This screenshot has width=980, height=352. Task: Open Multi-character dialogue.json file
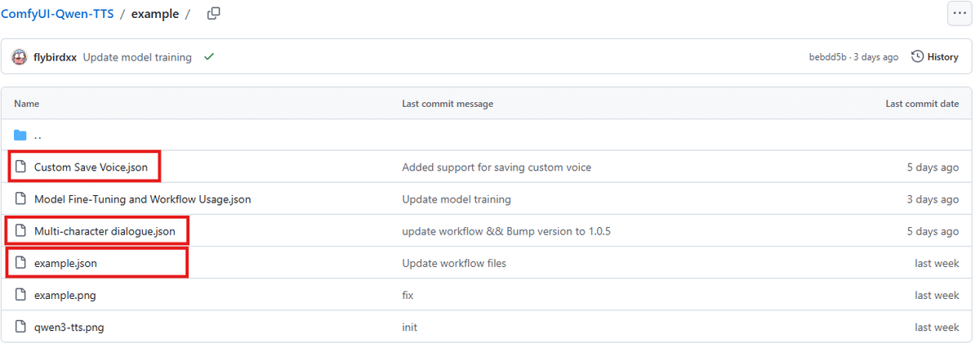105,231
